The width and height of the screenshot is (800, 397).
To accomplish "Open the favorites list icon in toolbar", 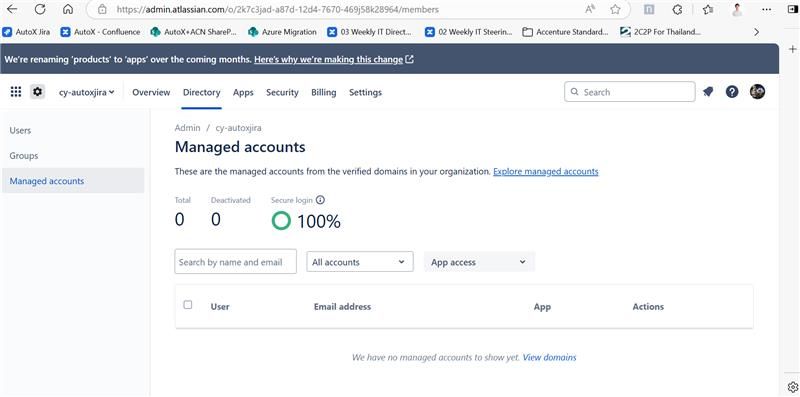I will point(708,9).
